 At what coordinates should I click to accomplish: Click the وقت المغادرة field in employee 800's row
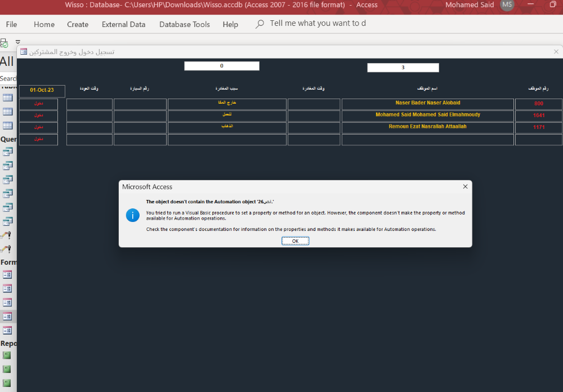pyautogui.click(x=314, y=104)
